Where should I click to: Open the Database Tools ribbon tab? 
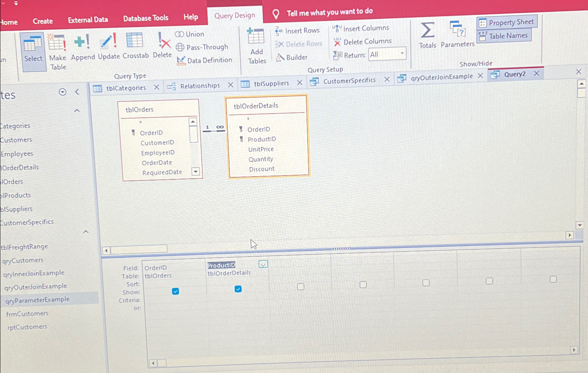146,18
